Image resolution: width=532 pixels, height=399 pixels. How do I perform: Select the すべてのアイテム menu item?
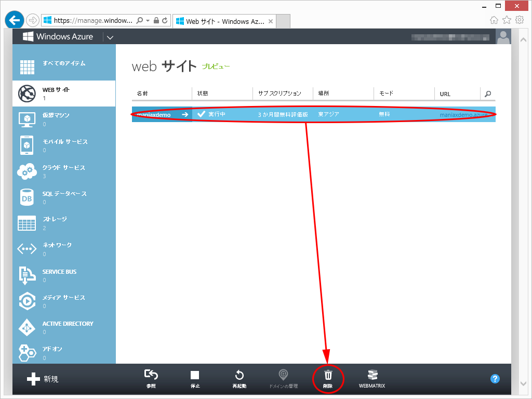(64, 63)
